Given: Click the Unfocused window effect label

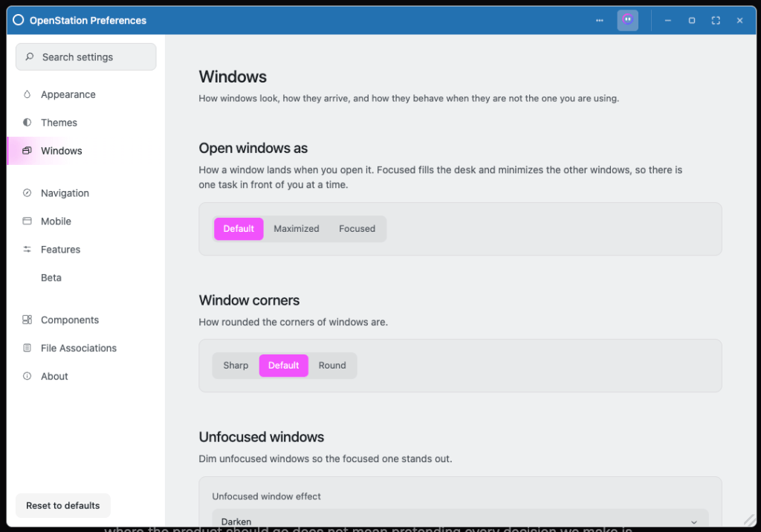Looking at the screenshot, I should coord(267,496).
